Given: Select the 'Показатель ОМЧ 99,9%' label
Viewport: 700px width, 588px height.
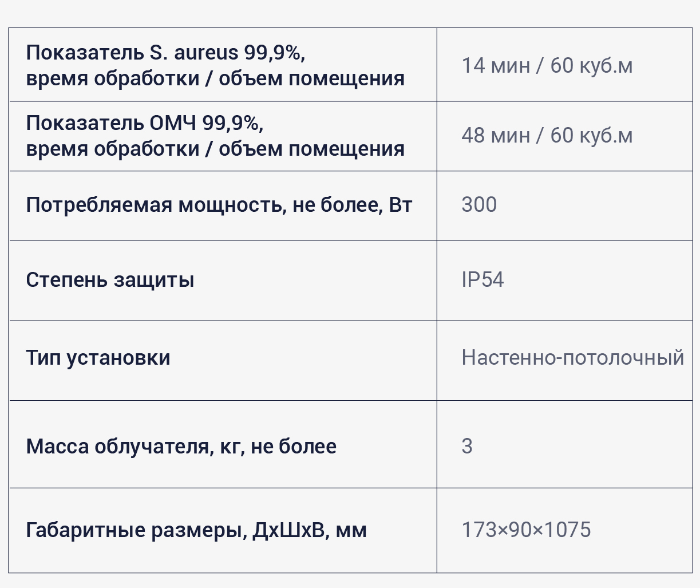Looking at the screenshot, I should click(145, 123).
